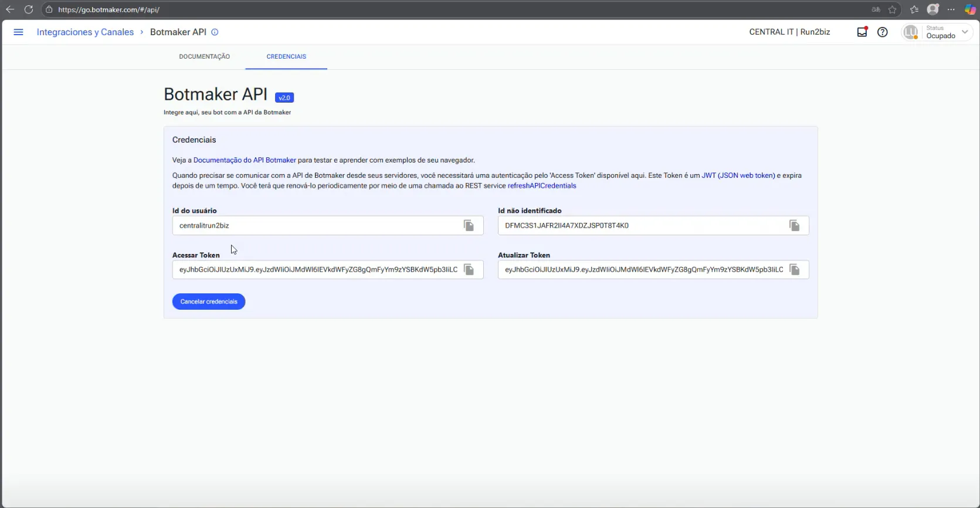Switch to the Documentação tab
Screen dimensions: 980x508
coord(205,56)
